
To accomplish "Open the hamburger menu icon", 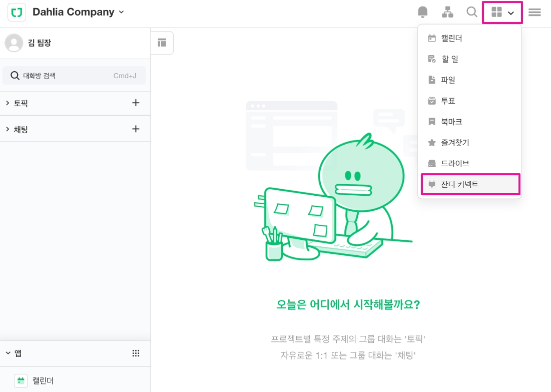I will [534, 13].
